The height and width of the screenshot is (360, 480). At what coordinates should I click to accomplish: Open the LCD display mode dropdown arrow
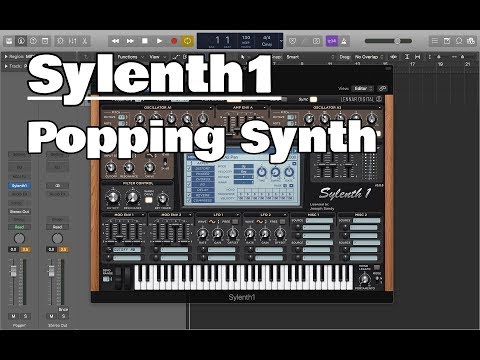coord(281,41)
